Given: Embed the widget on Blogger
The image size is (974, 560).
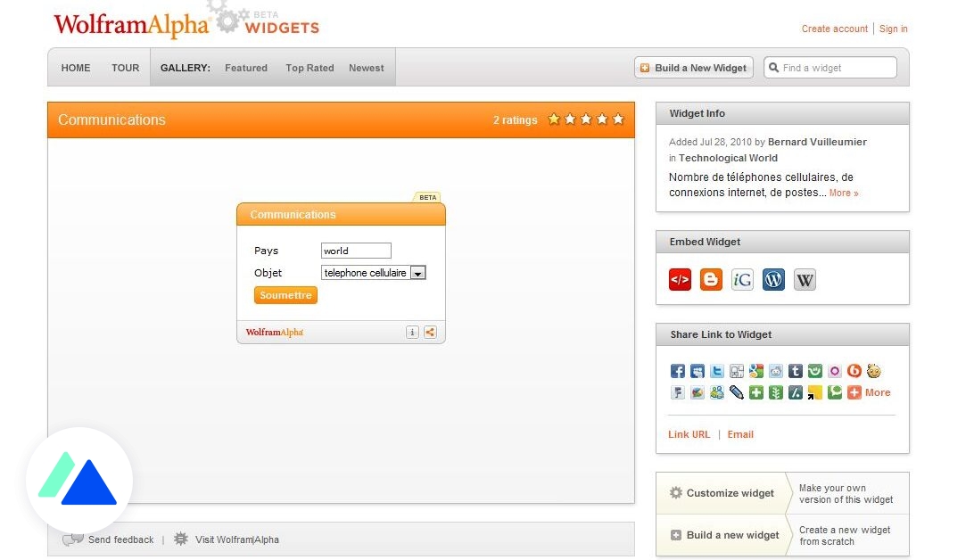Looking at the screenshot, I should point(711,279).
